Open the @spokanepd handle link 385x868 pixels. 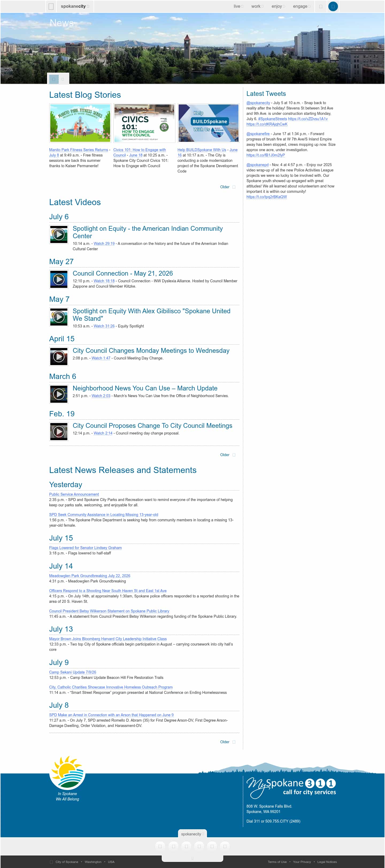(x=257, y=165)
